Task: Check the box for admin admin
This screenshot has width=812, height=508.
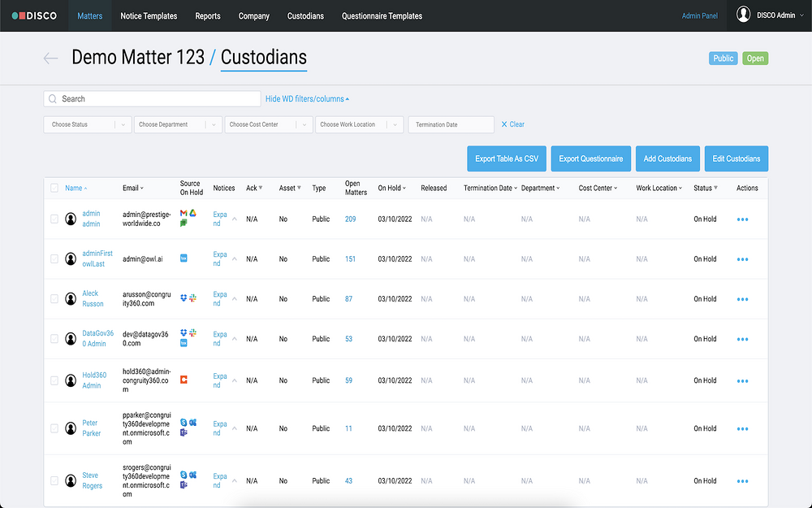Action: [54, 219]
